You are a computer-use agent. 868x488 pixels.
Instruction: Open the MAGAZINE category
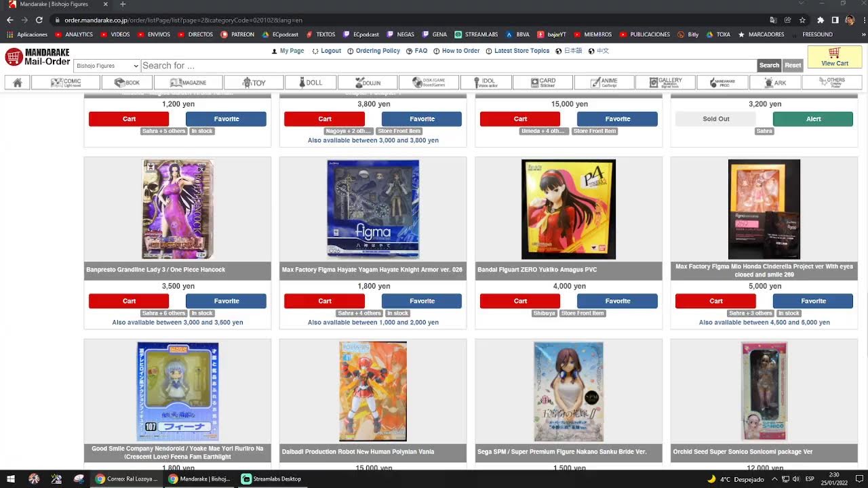tap(188, 83)
